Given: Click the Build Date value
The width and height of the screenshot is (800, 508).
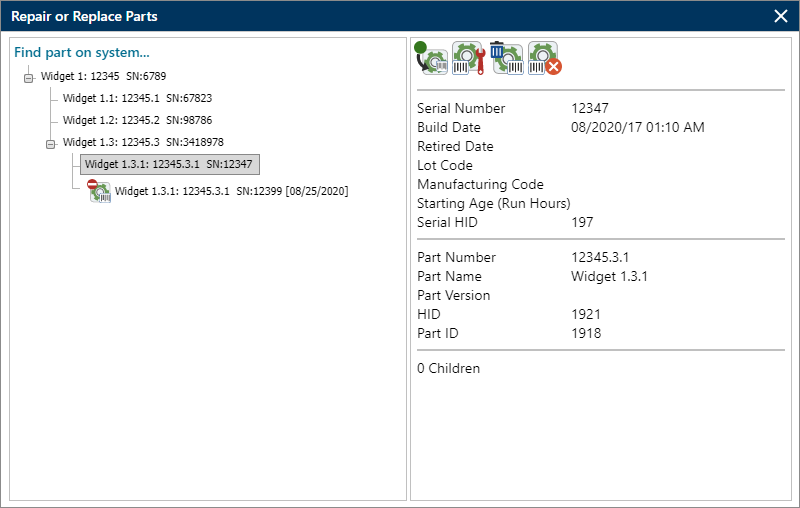Looking at the screenshot, I should pos(637,127).
